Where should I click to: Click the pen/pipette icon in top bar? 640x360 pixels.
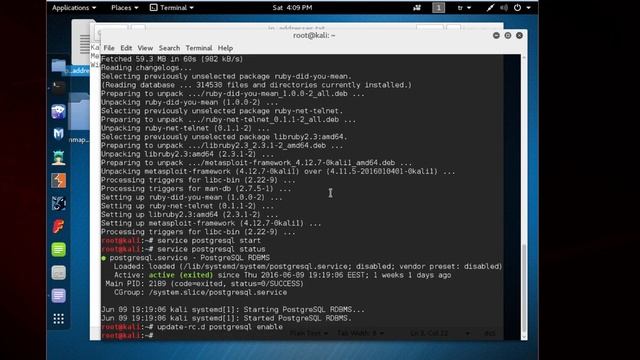pos(490,7)
